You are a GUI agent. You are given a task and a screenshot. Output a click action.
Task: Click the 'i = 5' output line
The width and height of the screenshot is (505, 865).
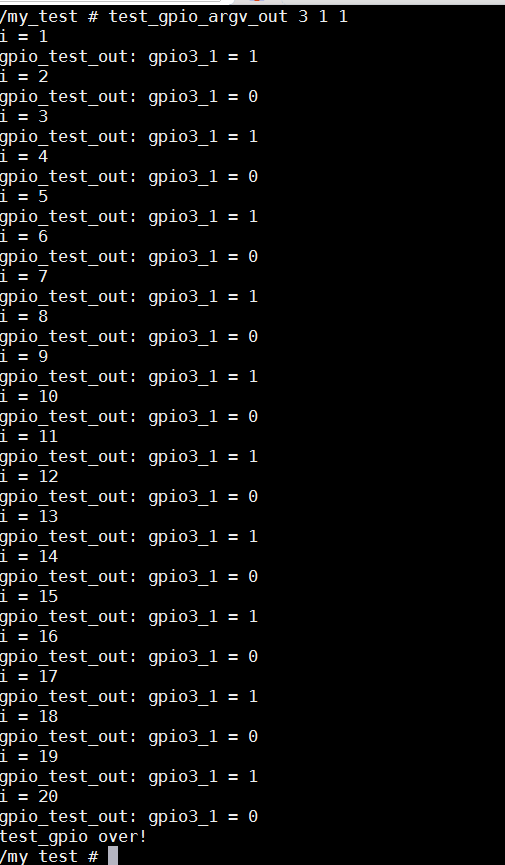tap(24, 196)
